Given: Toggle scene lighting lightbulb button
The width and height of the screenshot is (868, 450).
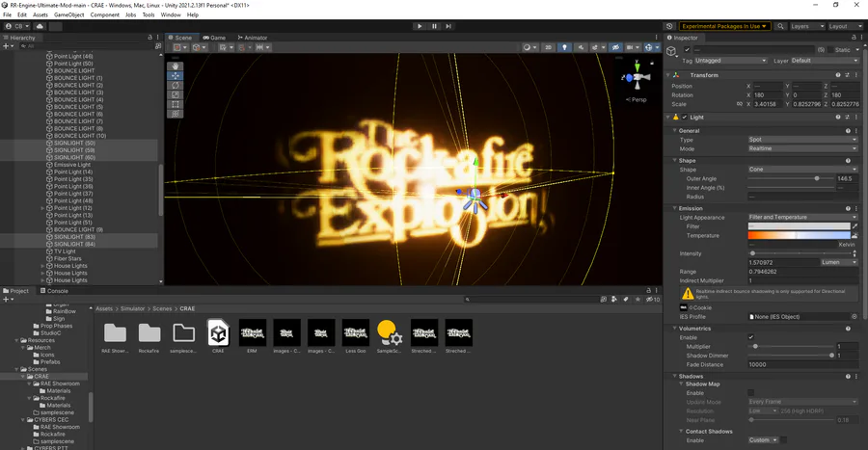Looking at the screenshot, I should click(x=564, y=47).
